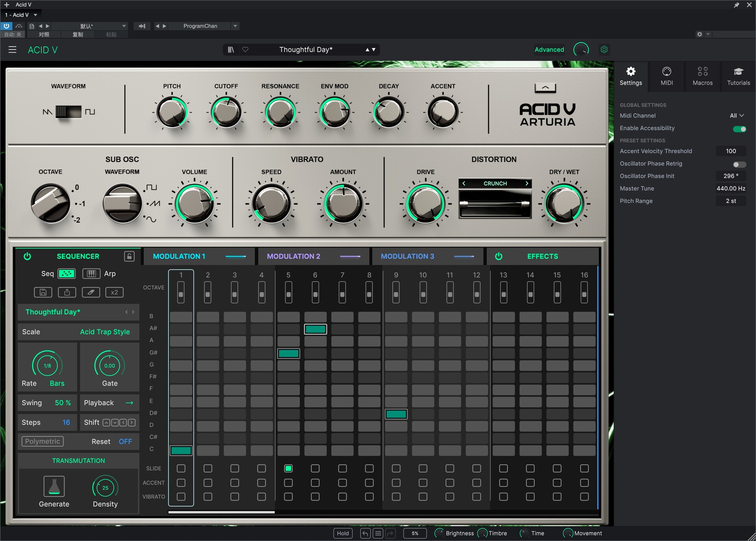Toggle the Hold button

click(x=343, y=534)
